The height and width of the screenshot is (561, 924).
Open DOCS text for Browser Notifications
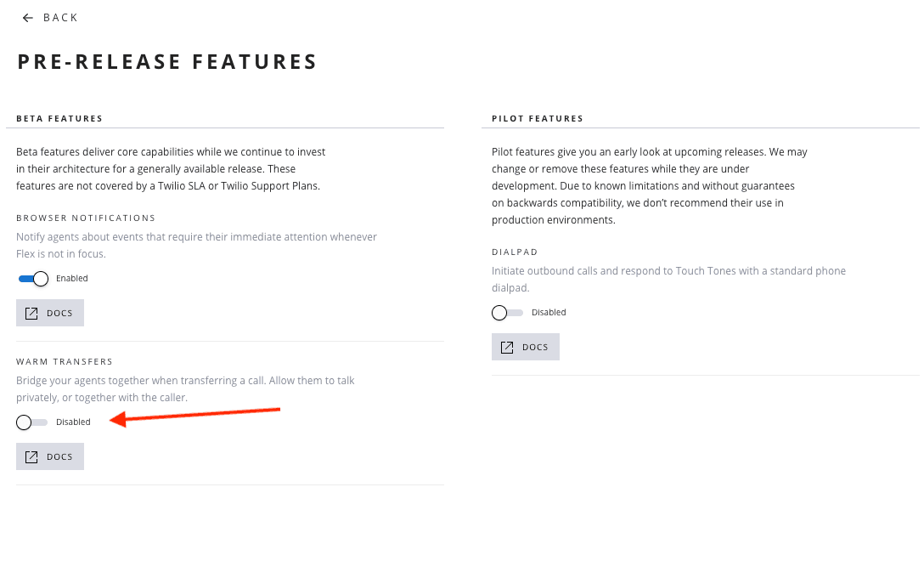[x=59, y=314]
